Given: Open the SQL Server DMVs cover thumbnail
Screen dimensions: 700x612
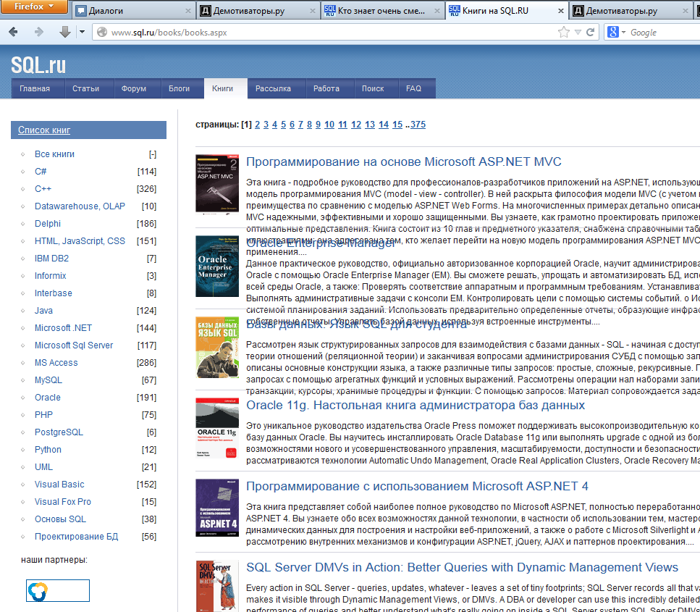Looking at the screenshot, I should pos(217,586).
